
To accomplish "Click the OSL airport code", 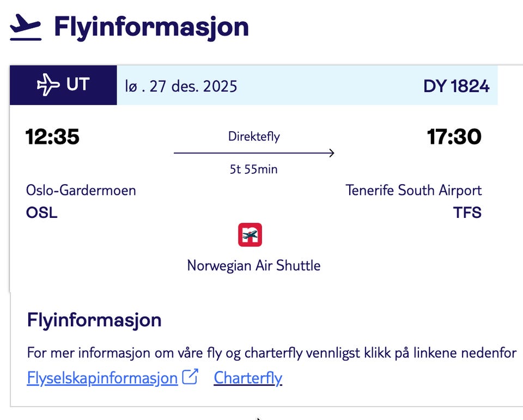I will pyautogui.click(x=41, y=212).
